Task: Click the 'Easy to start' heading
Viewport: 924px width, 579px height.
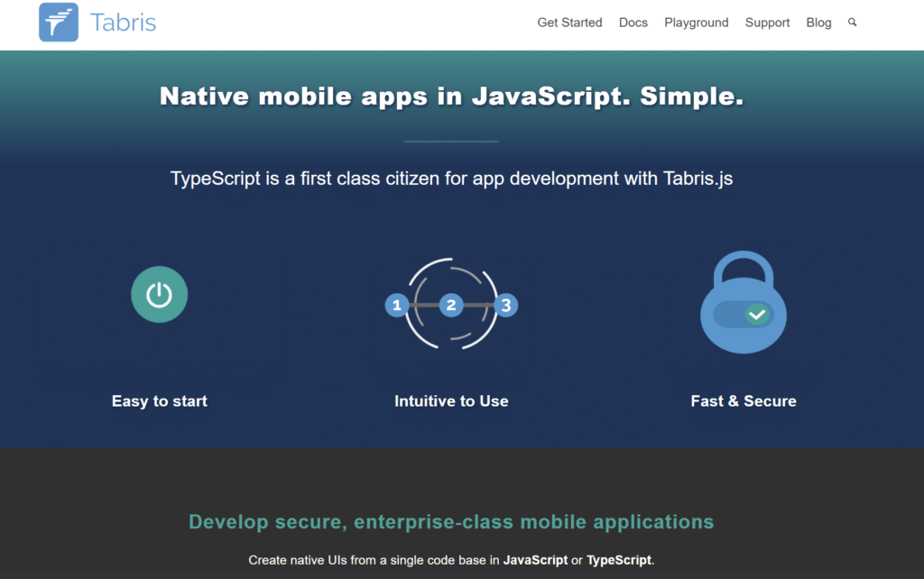Action: click(x=159, y=401)
